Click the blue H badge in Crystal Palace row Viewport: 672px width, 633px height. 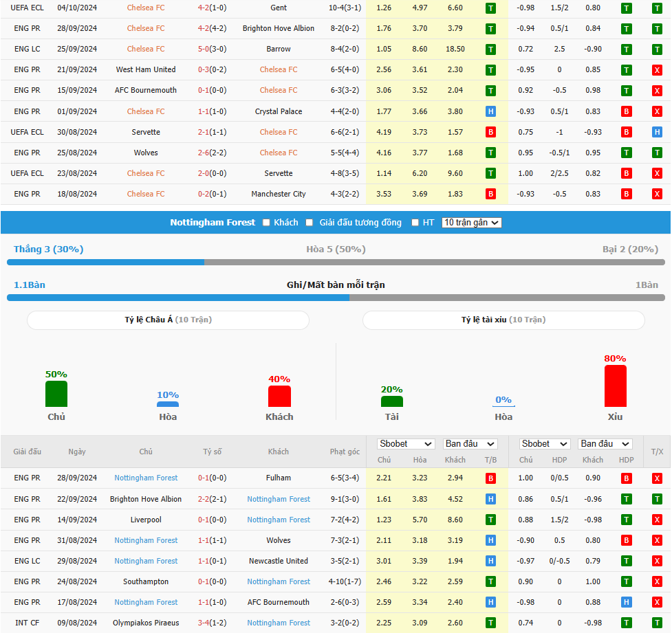click(490, 112)
